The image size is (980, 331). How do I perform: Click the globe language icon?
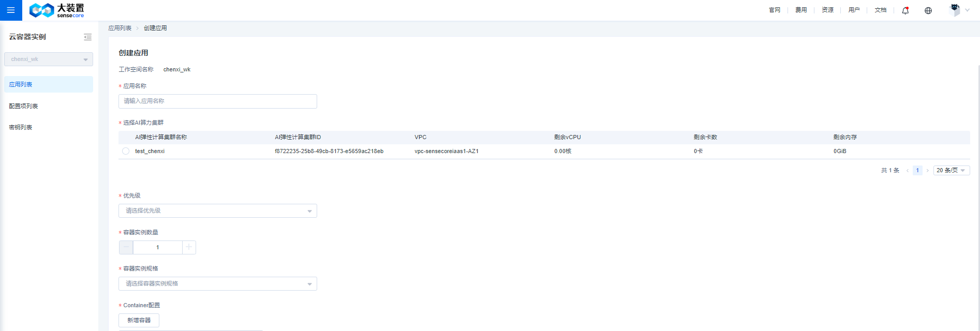pos(928,10)
